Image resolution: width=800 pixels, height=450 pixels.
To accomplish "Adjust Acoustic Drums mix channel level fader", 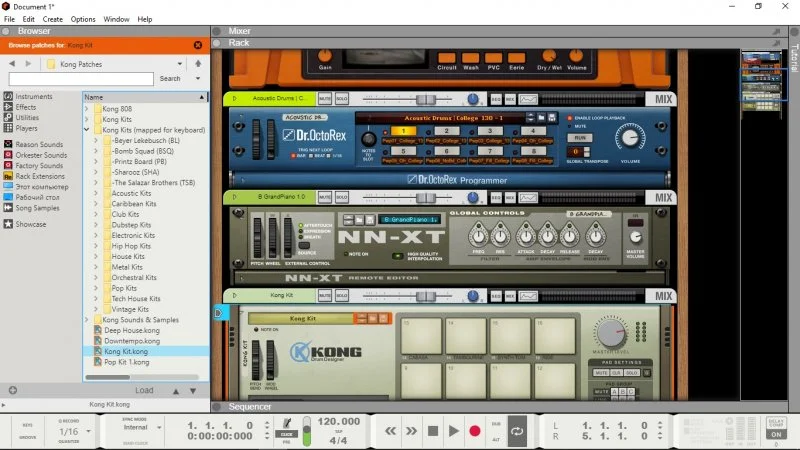I will coord(425,99).
